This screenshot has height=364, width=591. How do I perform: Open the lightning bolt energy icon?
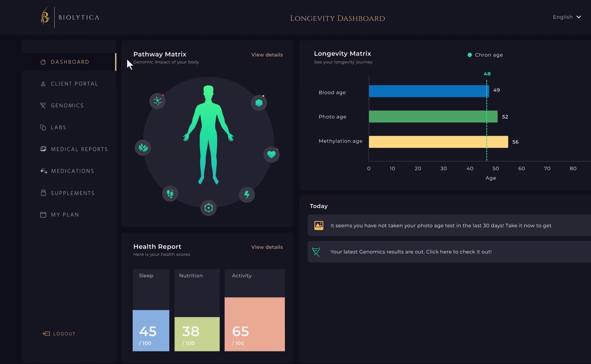(247, 195)
